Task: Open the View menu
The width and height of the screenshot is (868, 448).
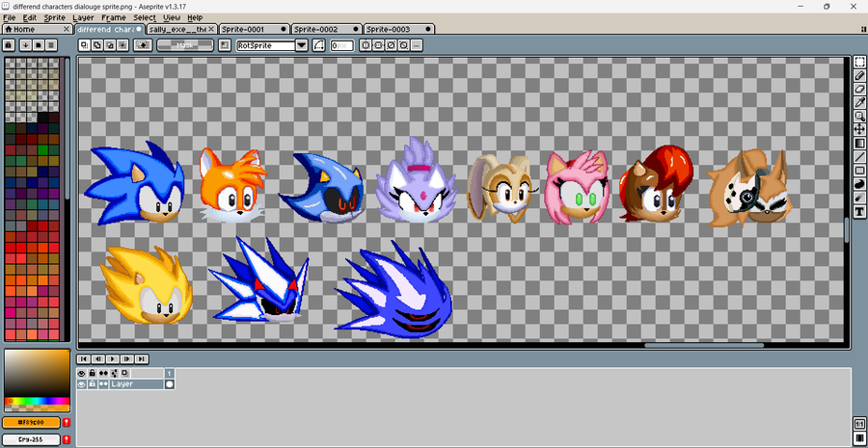Action: [172, 17]
